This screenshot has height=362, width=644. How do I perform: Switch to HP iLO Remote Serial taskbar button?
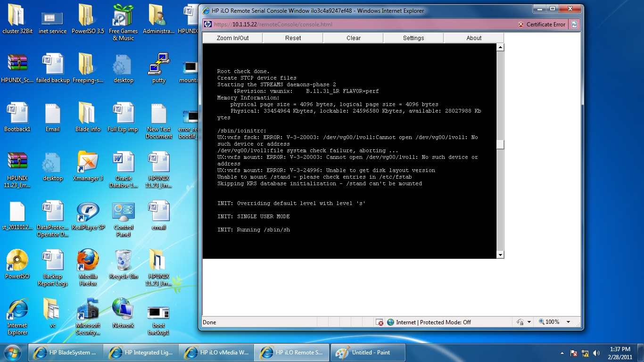pos(291,353)
